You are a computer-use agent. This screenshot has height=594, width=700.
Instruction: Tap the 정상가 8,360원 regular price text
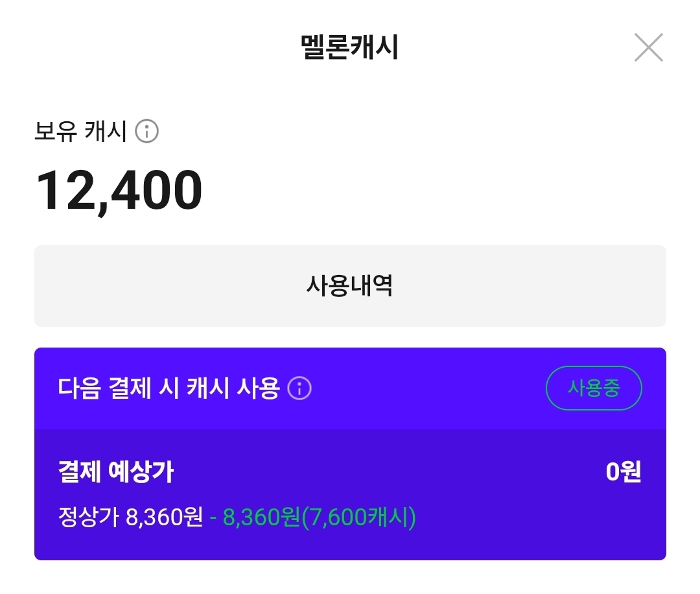pos(131,517)
